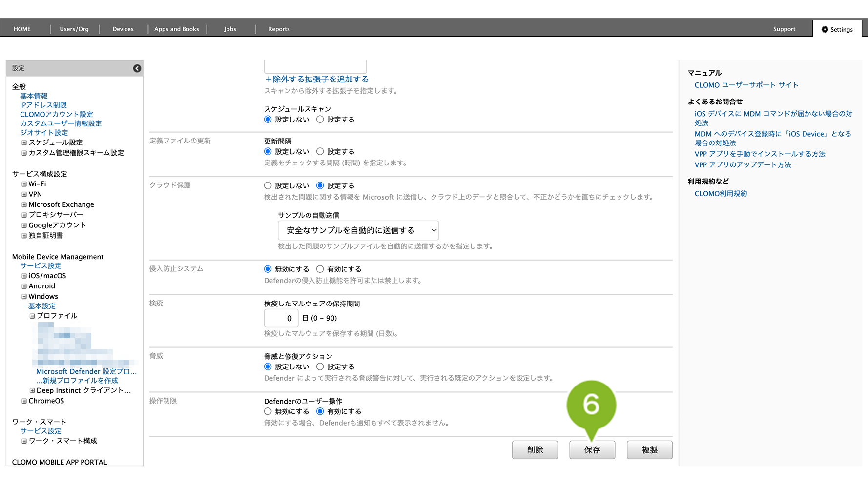Expand the スケジュール設定 node
The height and width of the screenshot is (488, 868).
pyautogui.click(x=24, y=142)
